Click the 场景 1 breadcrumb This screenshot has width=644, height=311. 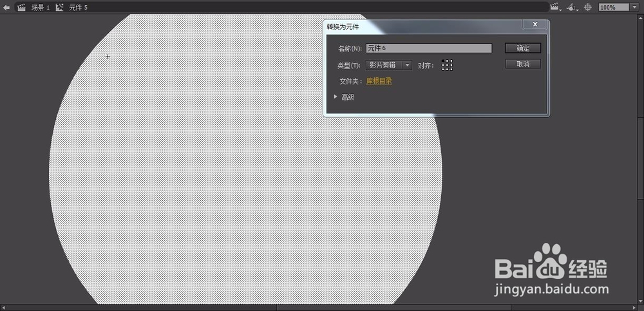(40, 7)
